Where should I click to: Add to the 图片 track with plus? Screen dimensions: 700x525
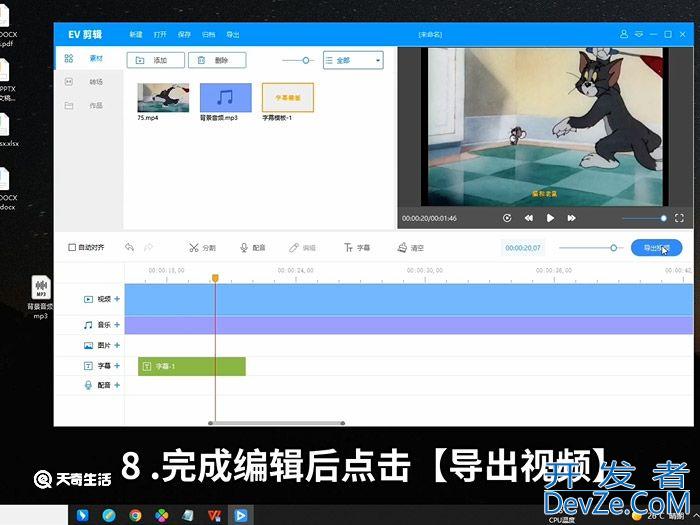(x=117, y=345)
